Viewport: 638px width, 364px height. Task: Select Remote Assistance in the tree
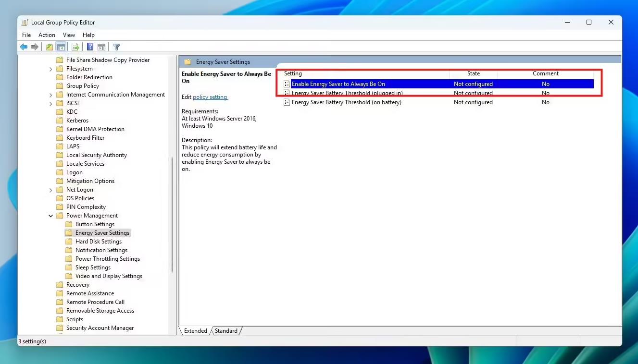click(90, 293)
